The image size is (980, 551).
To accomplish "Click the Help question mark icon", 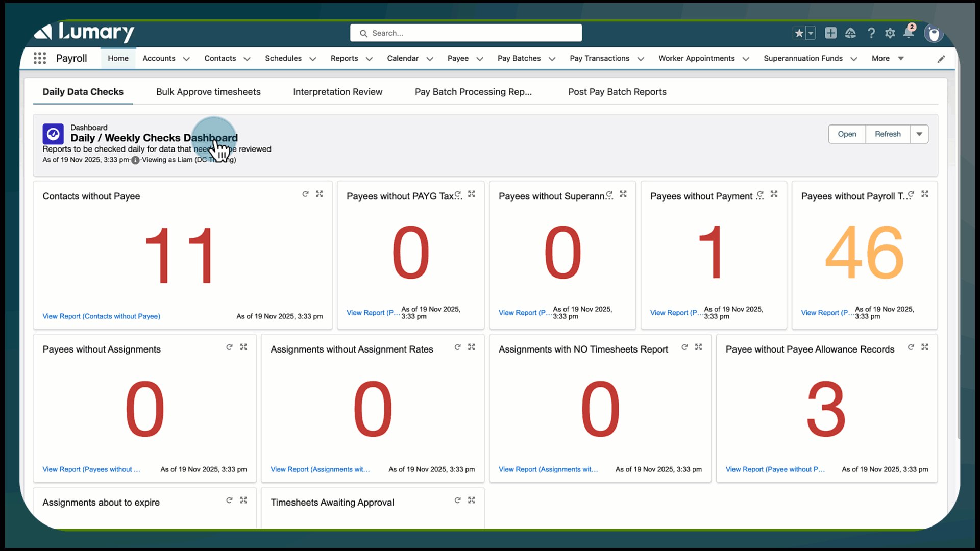I will pos(871,33).
